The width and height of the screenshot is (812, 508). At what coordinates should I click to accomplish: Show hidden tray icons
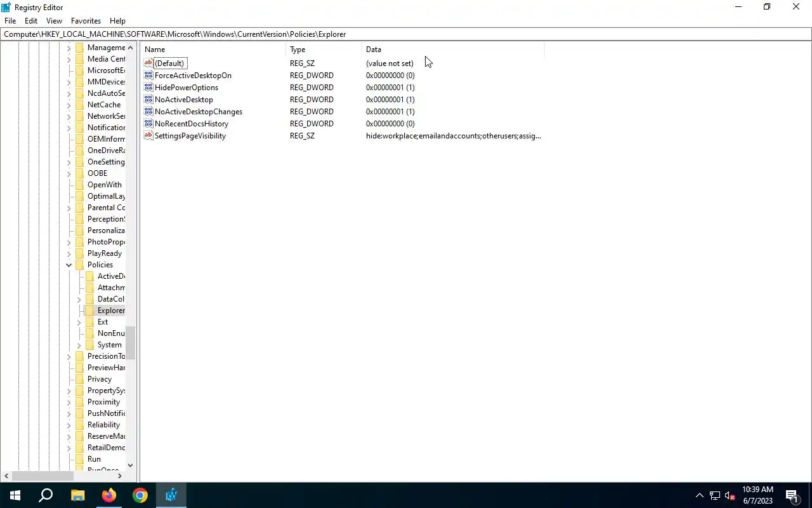(700, 495)
